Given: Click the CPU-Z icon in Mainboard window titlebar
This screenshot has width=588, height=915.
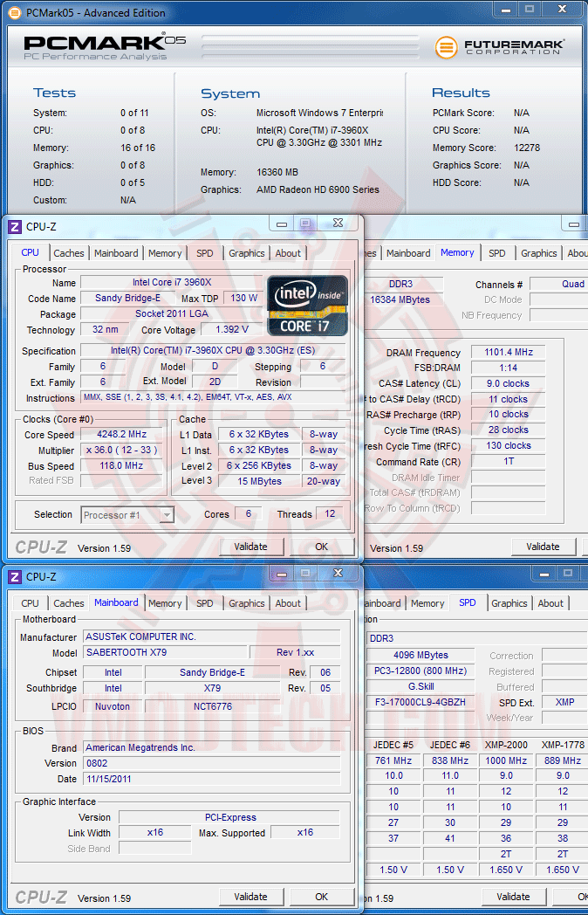Looking at the screenshot, I should point(15,576).
